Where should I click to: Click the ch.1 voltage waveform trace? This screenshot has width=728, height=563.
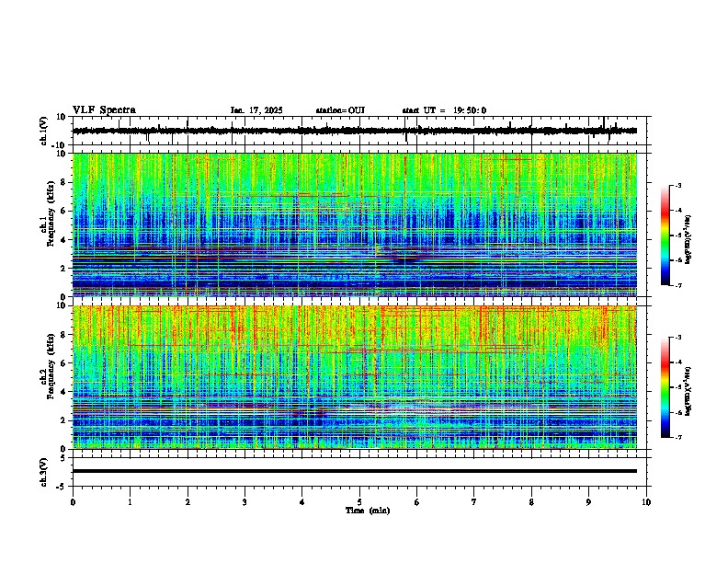pyautogui.click(x=355, y=131)
